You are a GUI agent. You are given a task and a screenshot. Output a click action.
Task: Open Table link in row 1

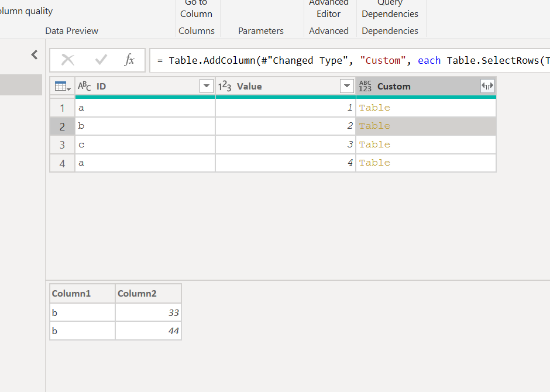pyautogui.click(x=374, y=108)
